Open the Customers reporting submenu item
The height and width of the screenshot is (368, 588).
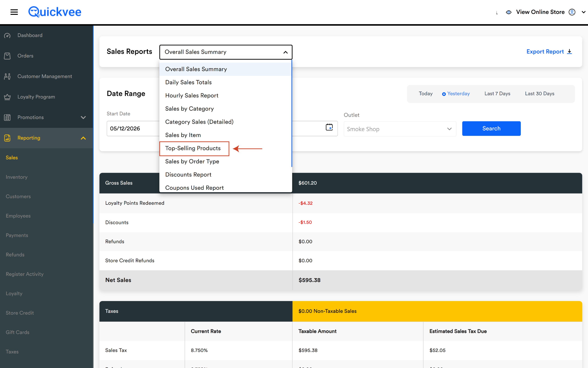pyautogui.click(x=18, y=196)
